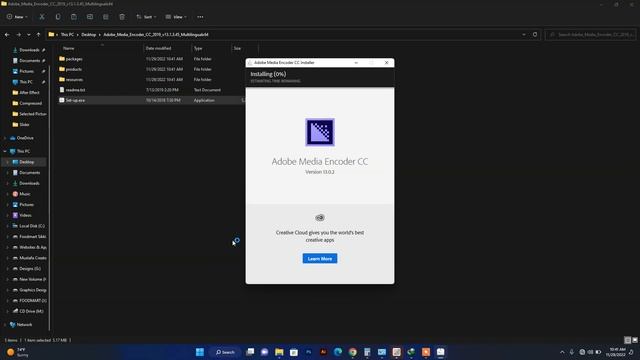Click Desktop in the address breadcrumb
640x360 pixels.
(89, 35)
